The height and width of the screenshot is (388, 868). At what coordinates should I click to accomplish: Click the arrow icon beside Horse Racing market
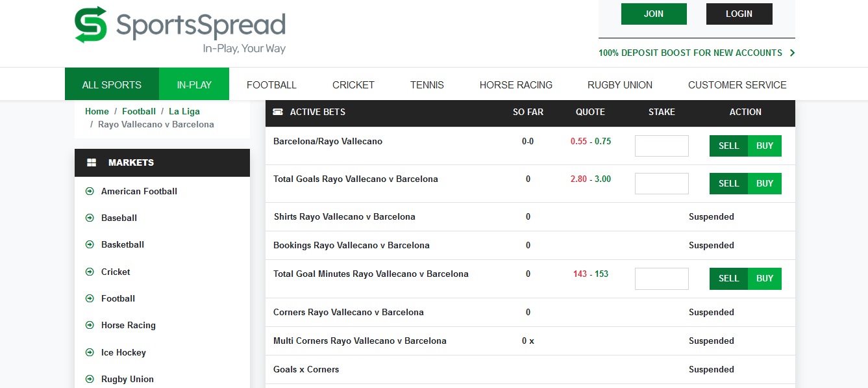point(90,325)
